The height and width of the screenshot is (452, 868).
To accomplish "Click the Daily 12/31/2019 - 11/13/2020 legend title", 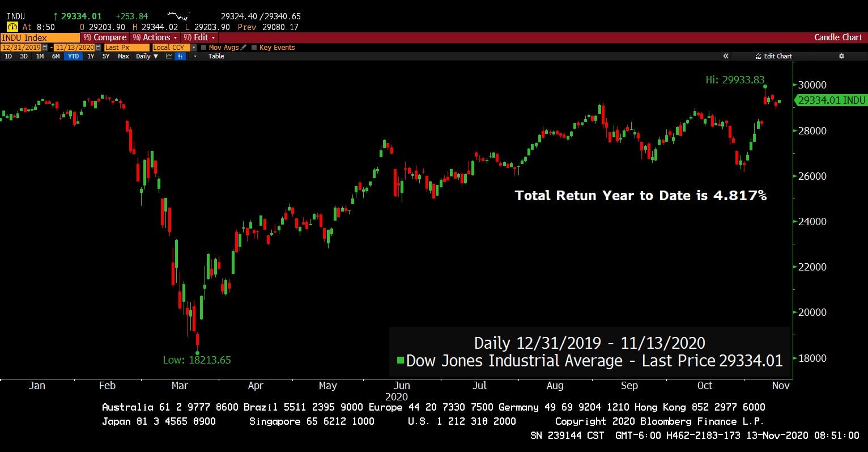I will click(x=590, y=343).
